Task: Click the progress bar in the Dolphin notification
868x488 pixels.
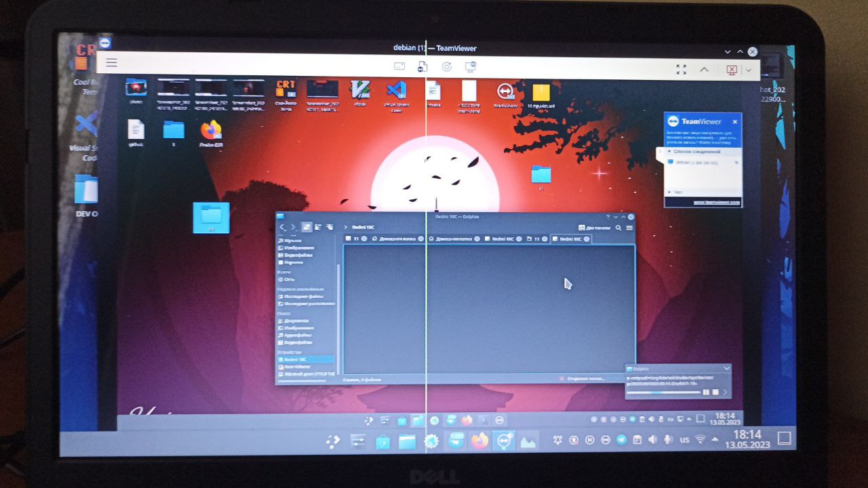Action: pyautogui.click(x=663, y=392)
